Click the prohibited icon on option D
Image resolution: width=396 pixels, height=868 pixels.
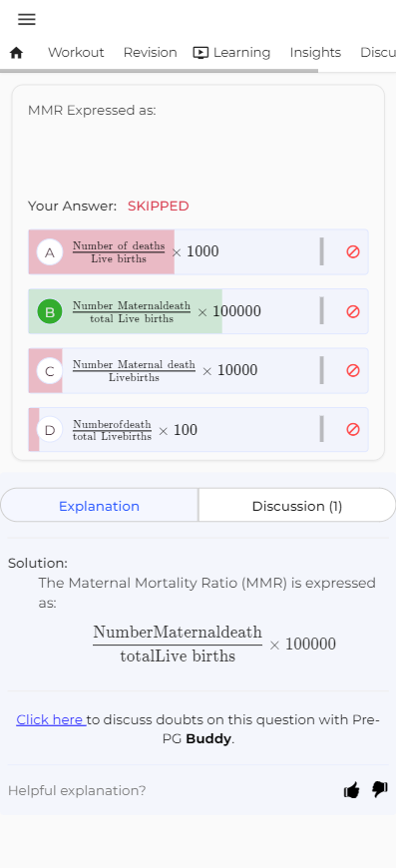coord(353,430)
